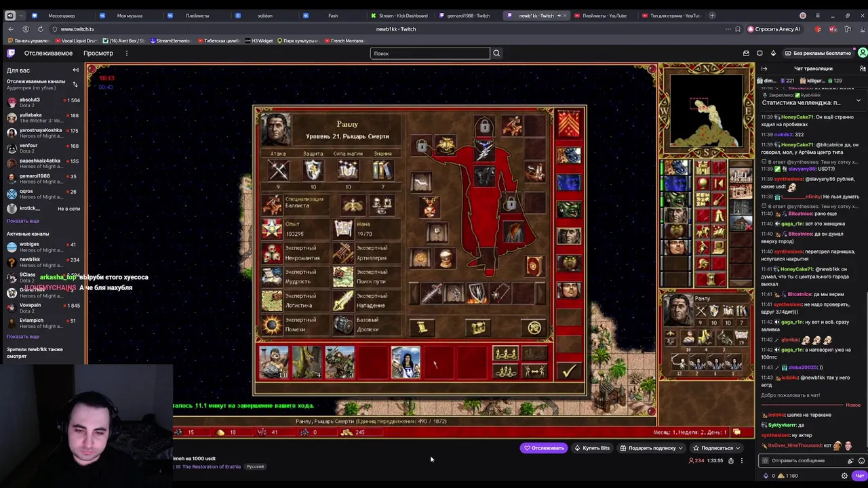Select the Экспертный Нападение skill icon

pyautogui.click(x=343, y=301)
